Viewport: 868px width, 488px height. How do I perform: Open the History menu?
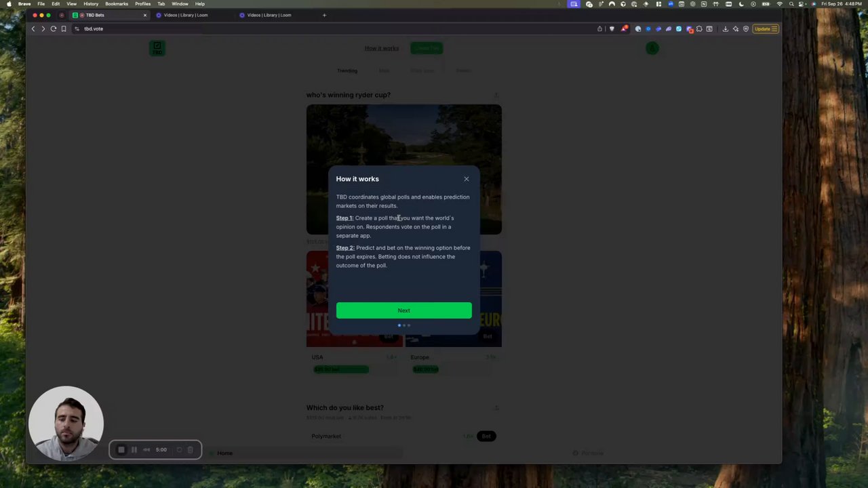pyautogui.click(x=91, y=4)
